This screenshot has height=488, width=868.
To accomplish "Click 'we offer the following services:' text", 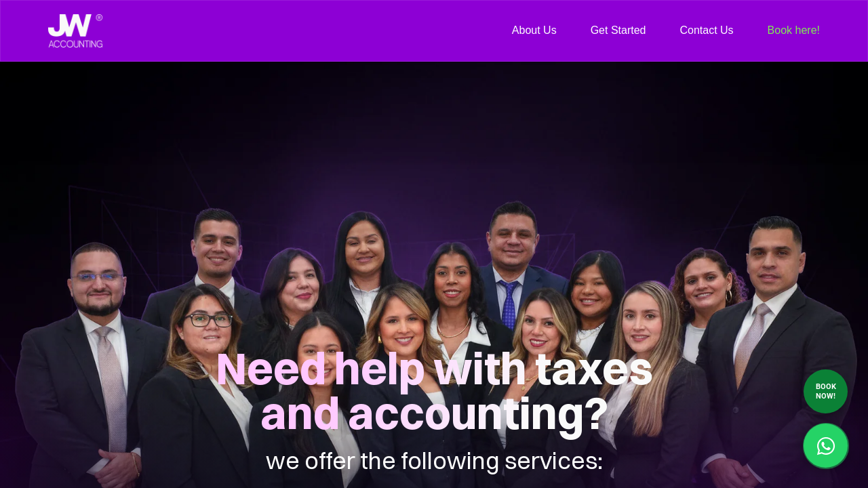I will 434,461.
